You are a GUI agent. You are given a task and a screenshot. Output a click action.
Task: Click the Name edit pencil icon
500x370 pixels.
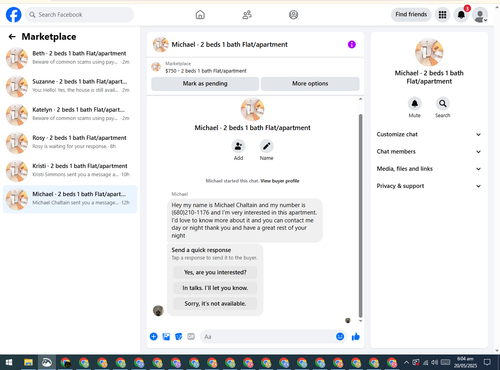[x=266, y=146]
